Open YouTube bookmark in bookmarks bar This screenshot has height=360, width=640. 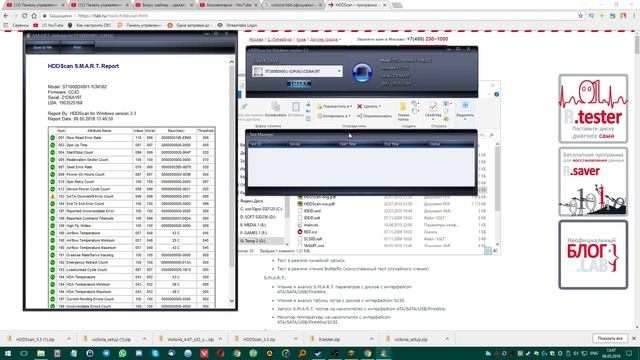pyautogui.click(x=48, y=25)
